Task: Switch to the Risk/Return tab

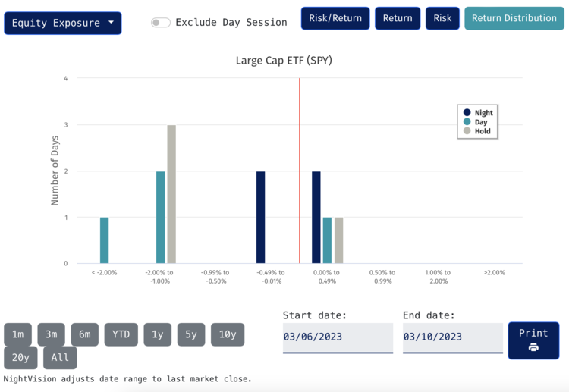Action: point(335,18)
